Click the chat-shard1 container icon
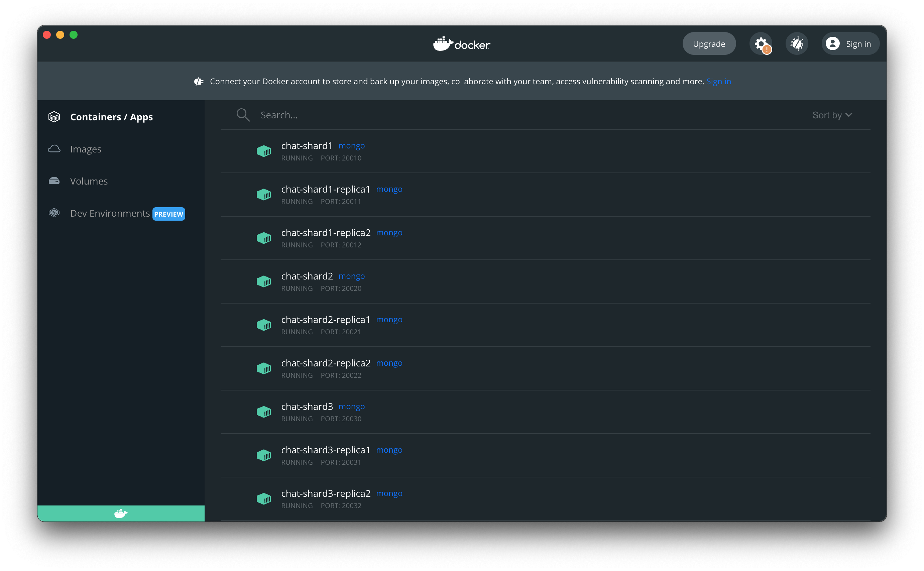Viewport: 924px width, 571px height. [264, 151]
